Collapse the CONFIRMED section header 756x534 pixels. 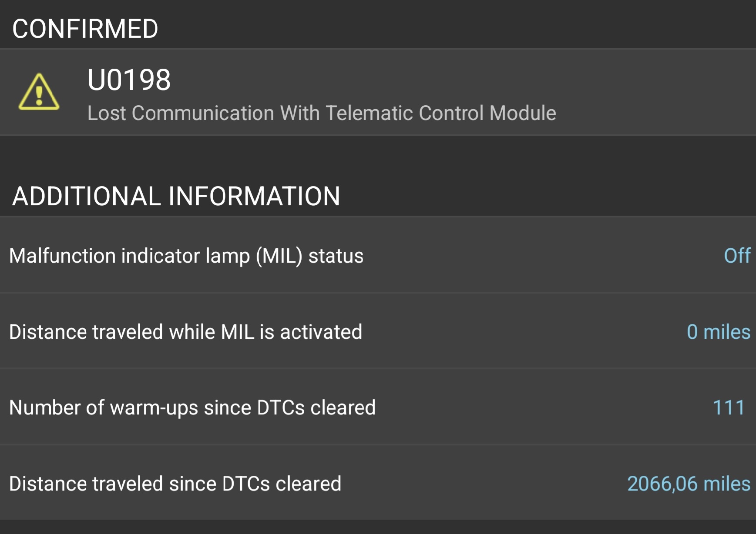click(x=84, y=28)
